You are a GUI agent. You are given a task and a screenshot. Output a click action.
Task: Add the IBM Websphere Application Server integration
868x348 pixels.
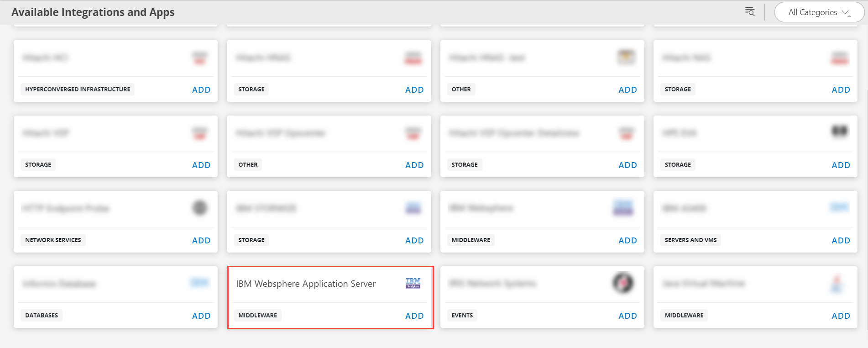tap(414, 316)
